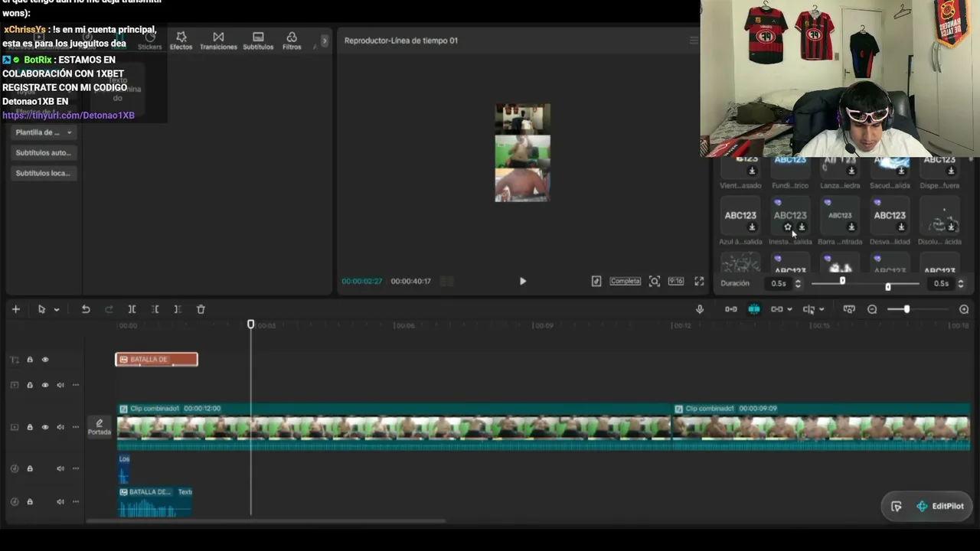Toggle the highlighted auto snap button
This screenshot has width=980, height=551.
pyautogui.click(x=754, y=309)
